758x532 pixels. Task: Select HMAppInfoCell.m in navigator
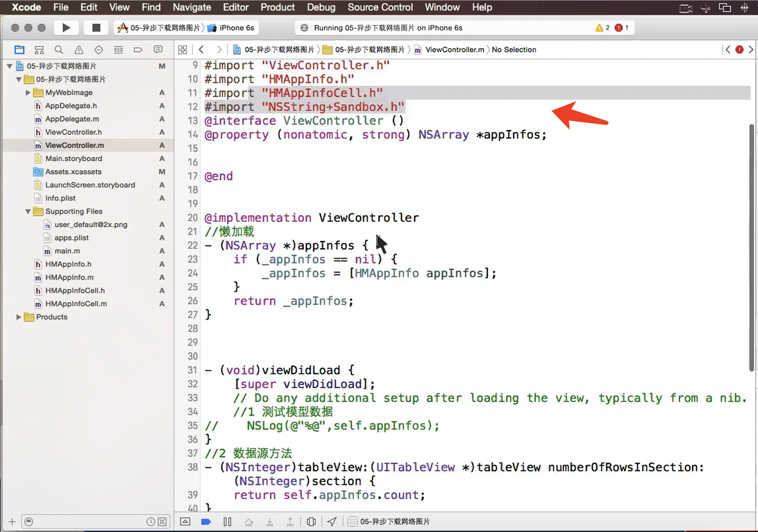(x=76, y=304)
